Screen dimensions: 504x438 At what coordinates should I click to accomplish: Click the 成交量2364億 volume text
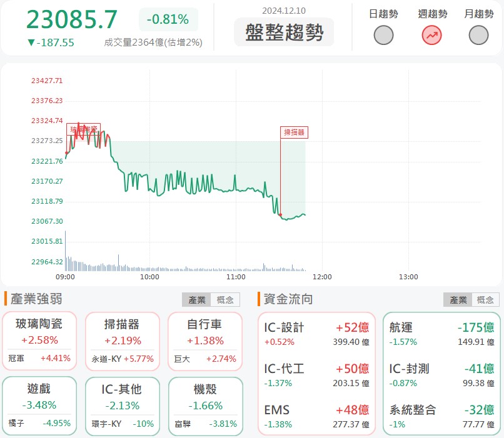[x=153, y=42]
